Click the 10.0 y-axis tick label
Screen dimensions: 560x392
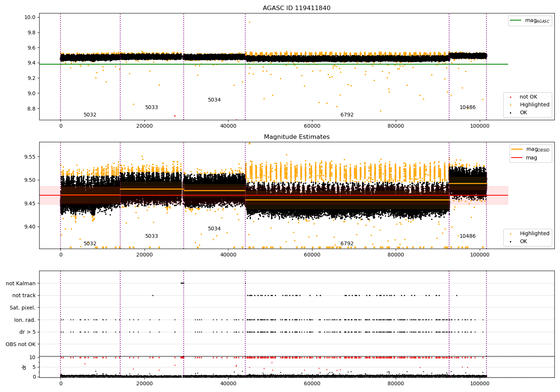point(30,17)
